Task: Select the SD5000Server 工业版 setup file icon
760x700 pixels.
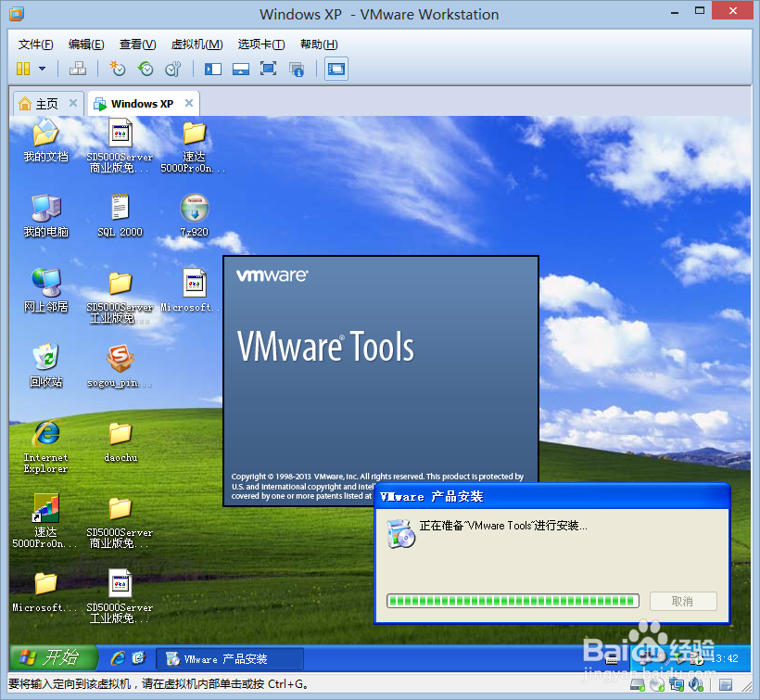Action: click(120, 596)
